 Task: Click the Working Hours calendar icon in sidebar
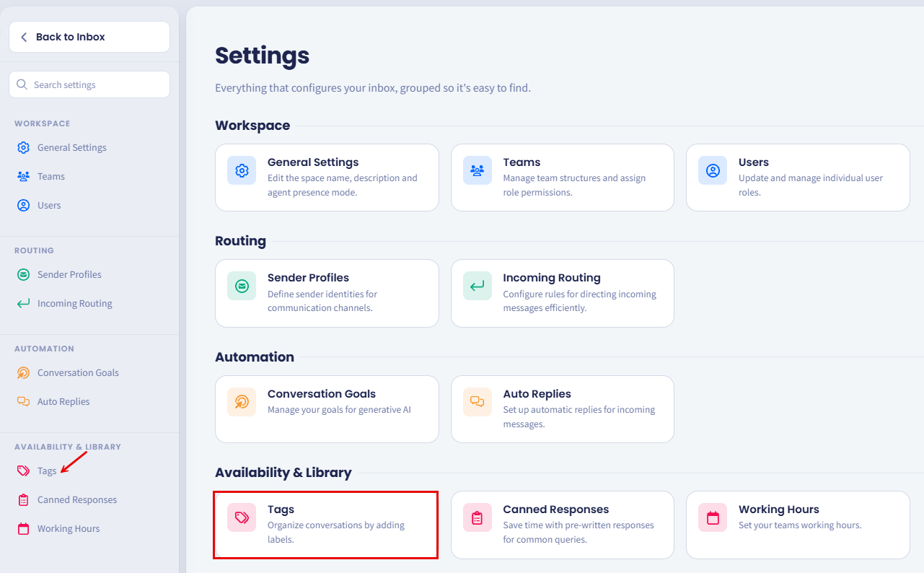pyautogui.click(x=23, y=528)
